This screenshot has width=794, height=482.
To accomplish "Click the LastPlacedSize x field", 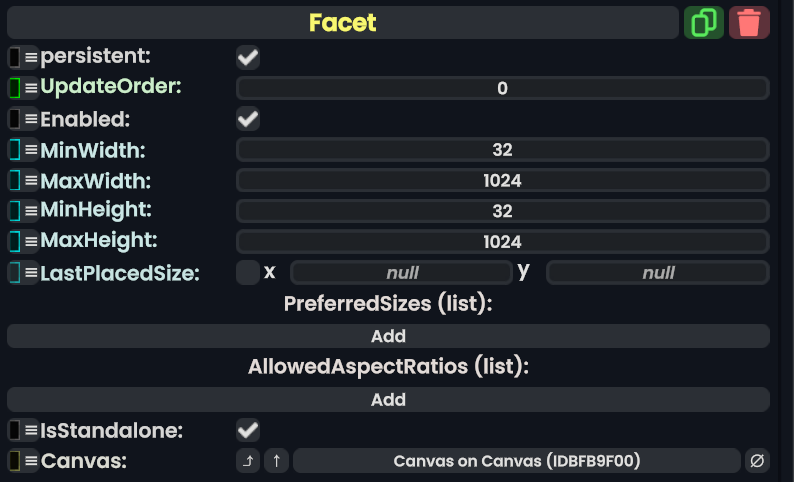I will [401, 272].
